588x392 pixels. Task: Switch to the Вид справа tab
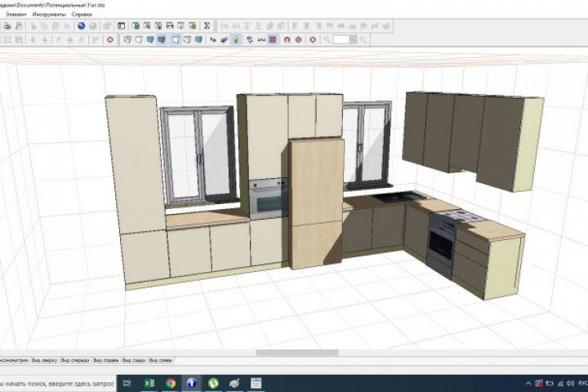(105, 360)
